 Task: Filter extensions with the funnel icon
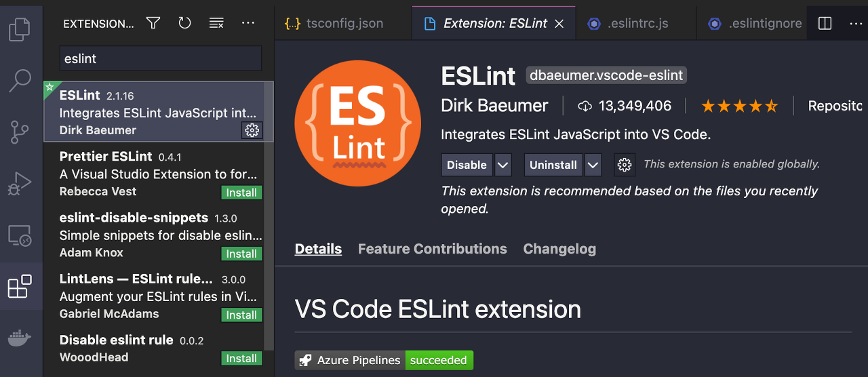point(153,23)
